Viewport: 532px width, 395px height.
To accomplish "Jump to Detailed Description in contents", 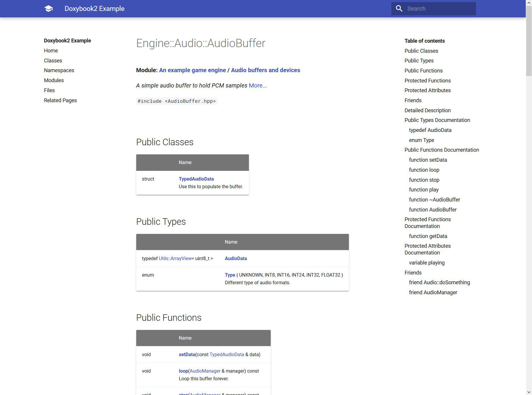I will coord(428,110).
